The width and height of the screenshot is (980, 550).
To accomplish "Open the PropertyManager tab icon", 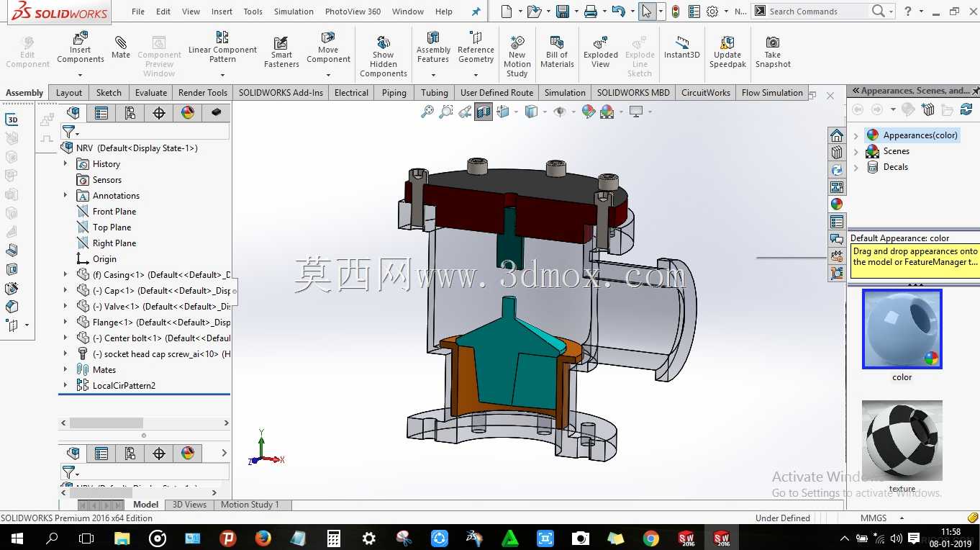I will (x=101, y=113).
